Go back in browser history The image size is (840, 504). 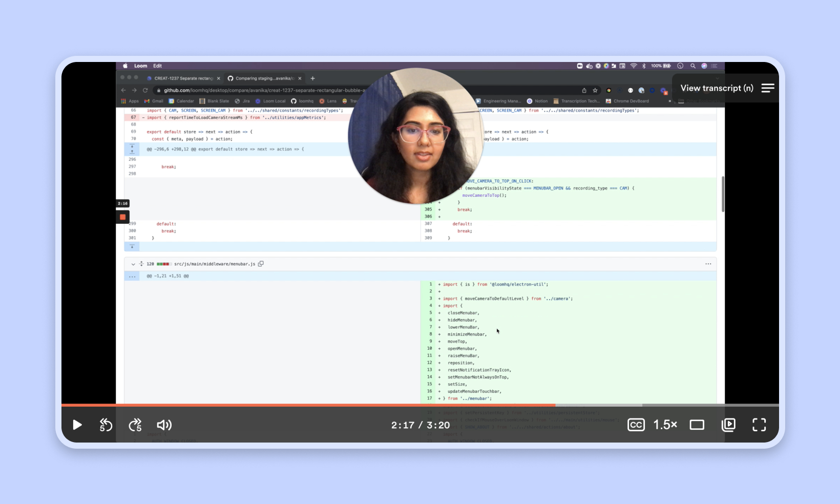pos(123,90)
